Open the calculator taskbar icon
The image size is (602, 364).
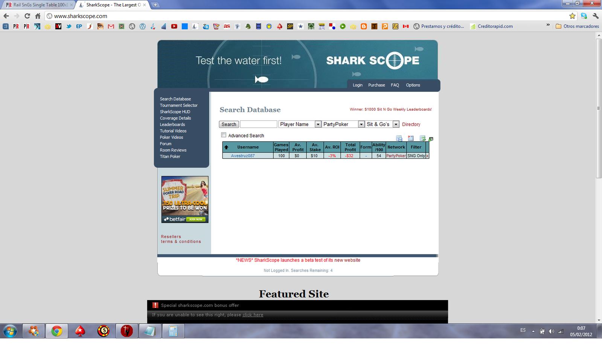click(x=173, y=331)
